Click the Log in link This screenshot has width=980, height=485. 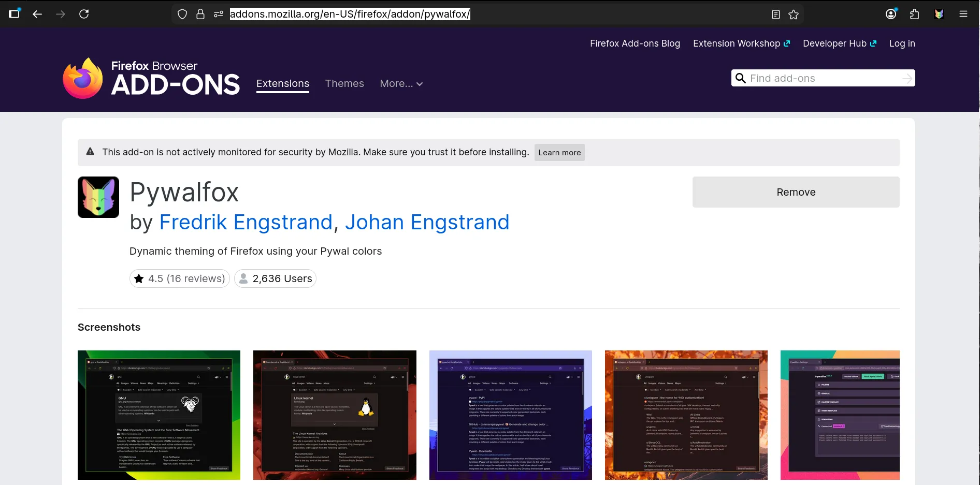(902, 43)
